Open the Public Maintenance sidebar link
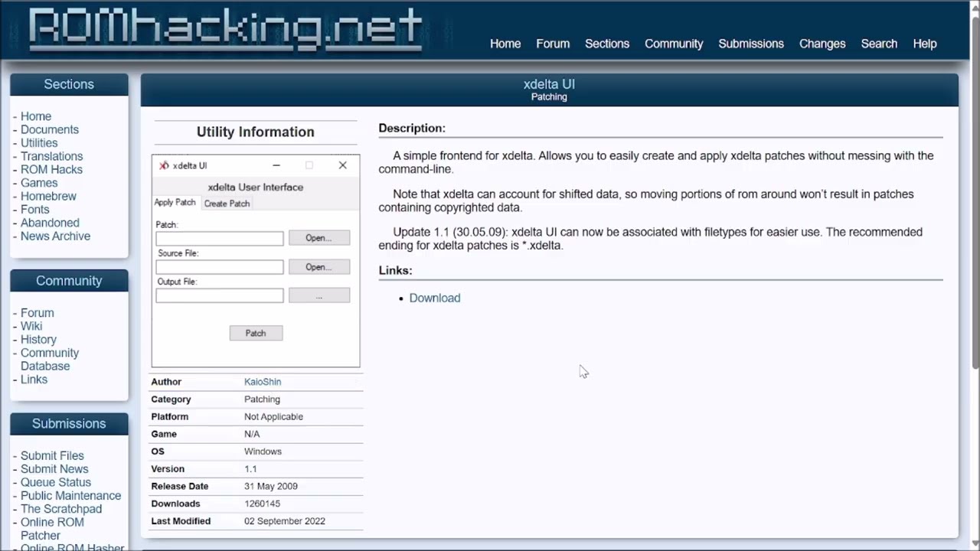The height and width of the screenshot is (551, 980). [70, 496]
